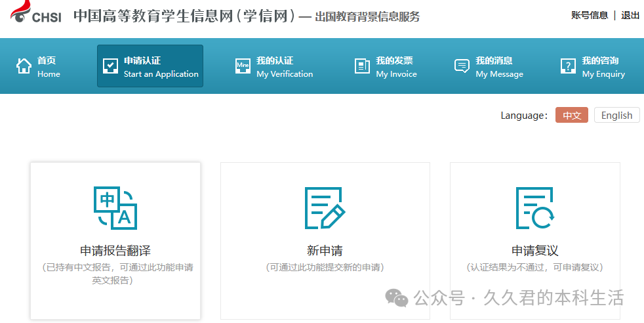This screenshot has width=644, height=323.
Task: Click the CHSI logo
Action: (36, 12)
